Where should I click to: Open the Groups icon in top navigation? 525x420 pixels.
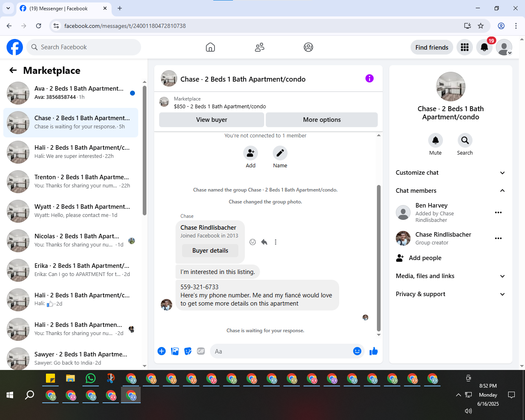click(308, 47)
